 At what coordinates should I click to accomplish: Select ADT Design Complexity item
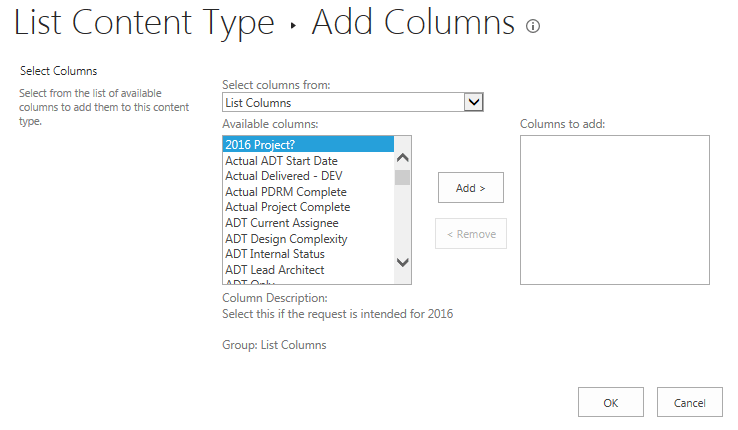pos(286,239)
